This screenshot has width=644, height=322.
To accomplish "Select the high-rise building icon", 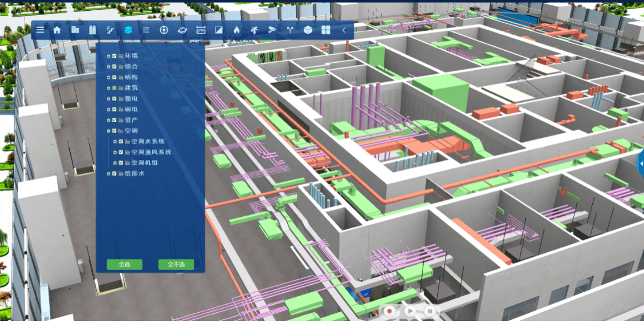I will tap(93, 30).
